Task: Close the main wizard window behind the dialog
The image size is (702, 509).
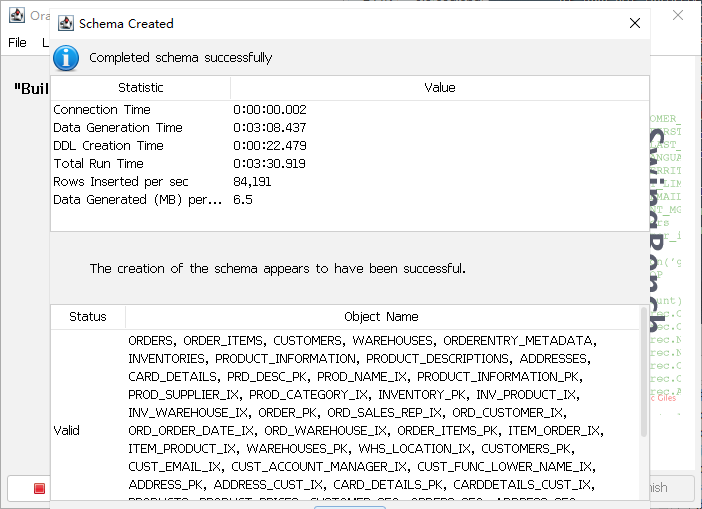Action: 678,16
